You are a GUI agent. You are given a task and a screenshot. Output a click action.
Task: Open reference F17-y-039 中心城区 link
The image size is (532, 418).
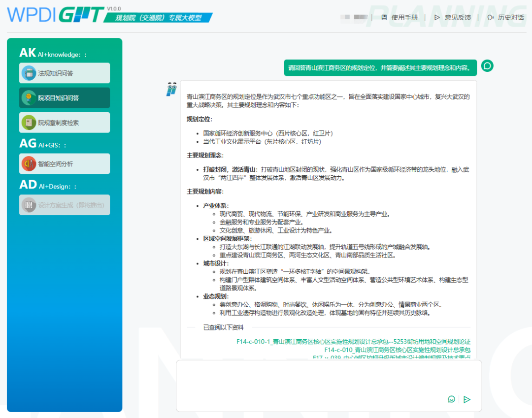click(x=392, y=357)
